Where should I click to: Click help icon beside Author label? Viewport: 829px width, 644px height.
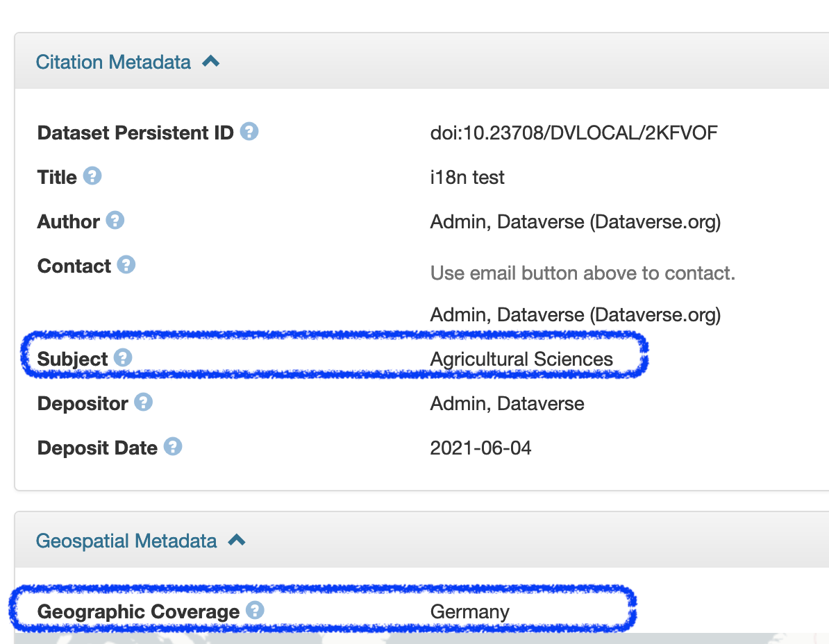(x=115, y=220)
